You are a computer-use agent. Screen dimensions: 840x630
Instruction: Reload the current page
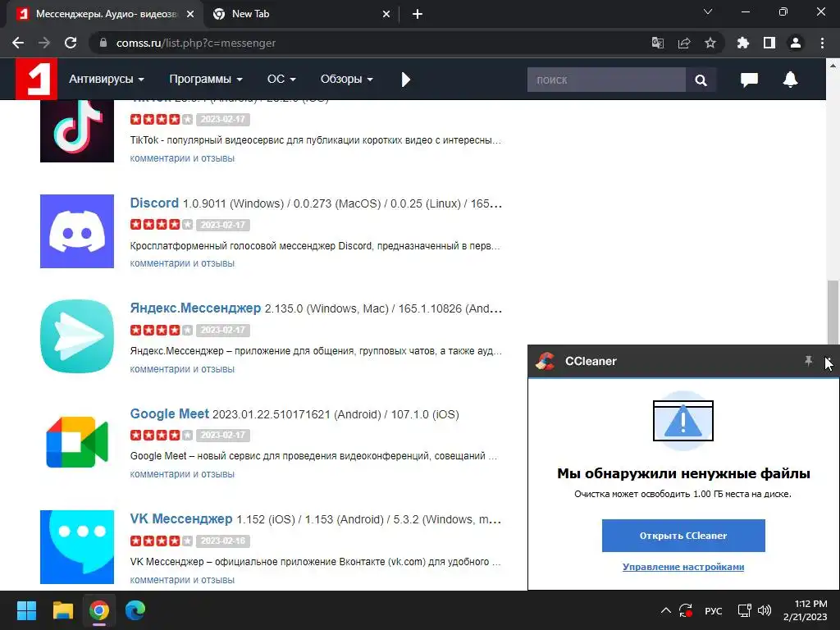coord(71,43)
